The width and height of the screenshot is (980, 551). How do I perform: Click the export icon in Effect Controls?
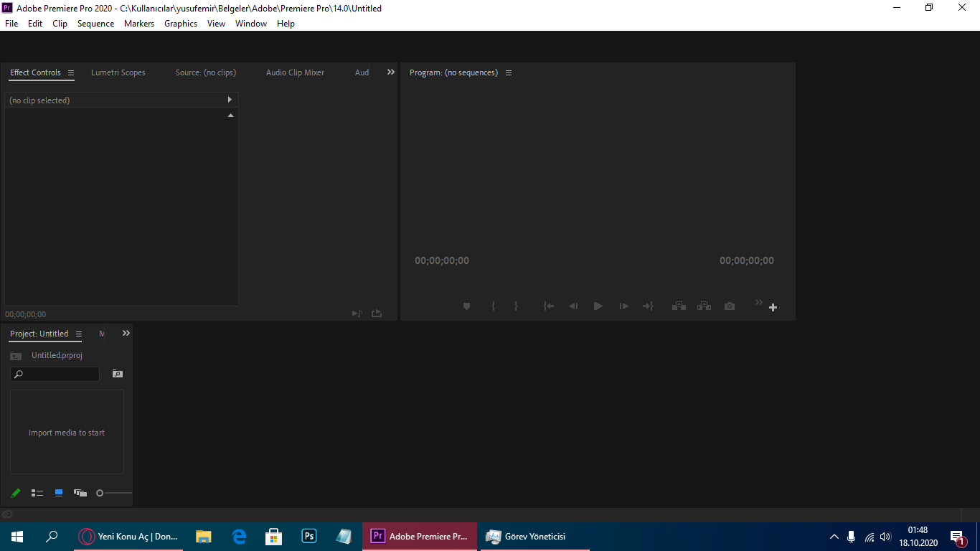(x=377, y=314)
